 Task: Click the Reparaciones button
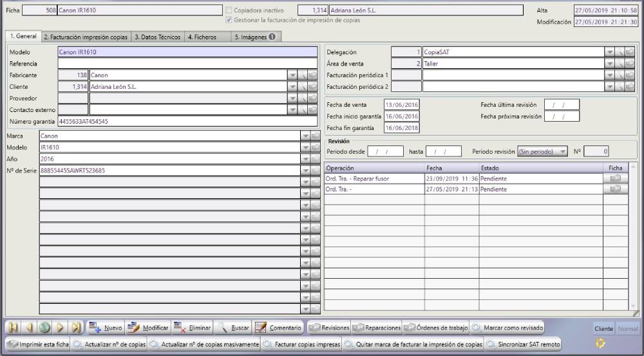tap(377, 328)
